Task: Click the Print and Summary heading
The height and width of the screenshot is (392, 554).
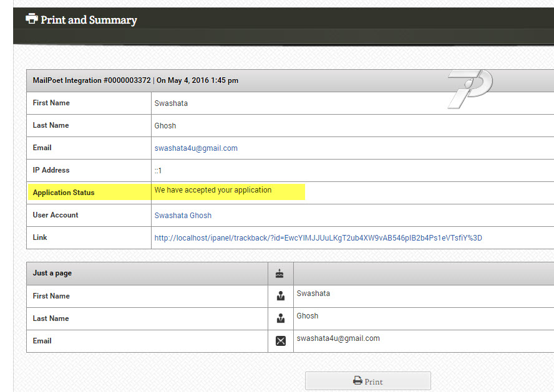Action: (x=89, y=20)
